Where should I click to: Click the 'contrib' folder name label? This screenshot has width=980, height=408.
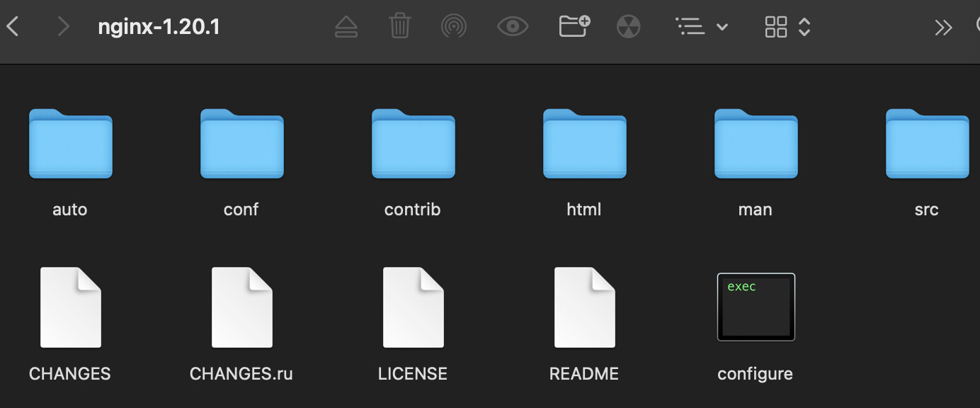tap(412, 210)
